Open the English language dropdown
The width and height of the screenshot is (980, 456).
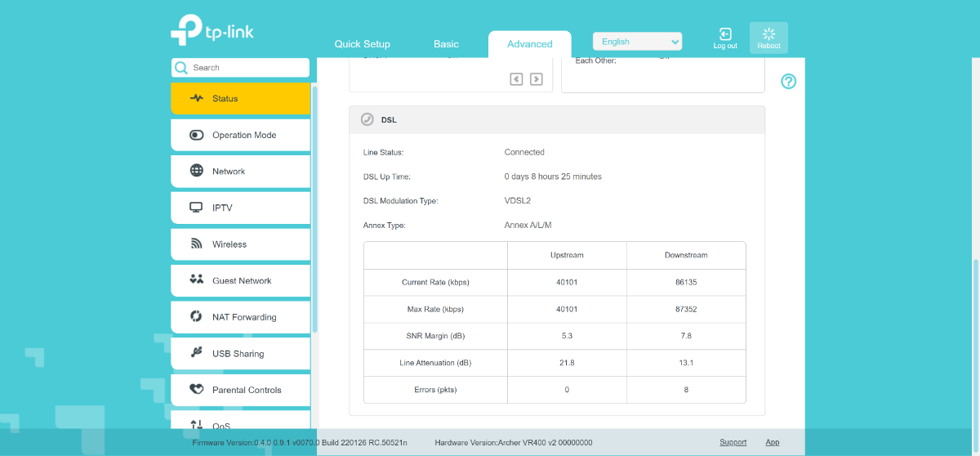click(x=637, y=42)
